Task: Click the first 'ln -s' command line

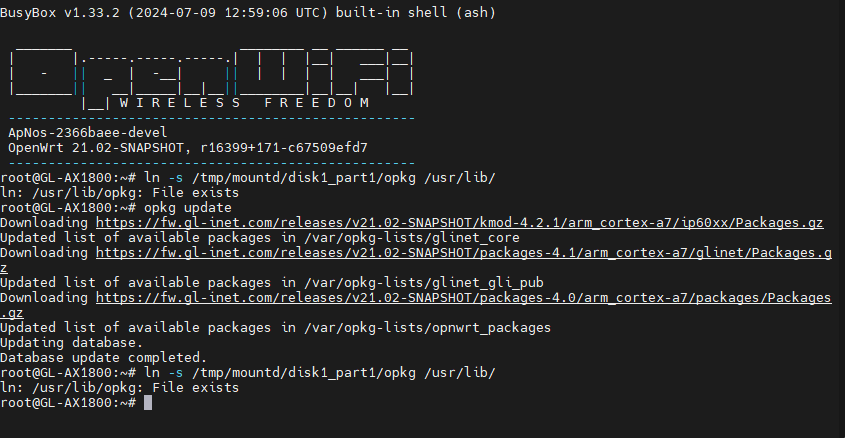Action: [248, 178]
